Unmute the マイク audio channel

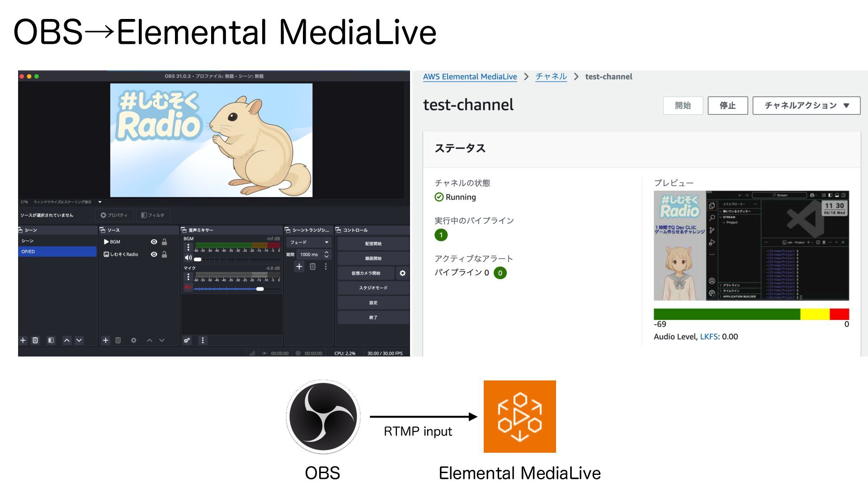pyautogui.click(x=188, y=287)
